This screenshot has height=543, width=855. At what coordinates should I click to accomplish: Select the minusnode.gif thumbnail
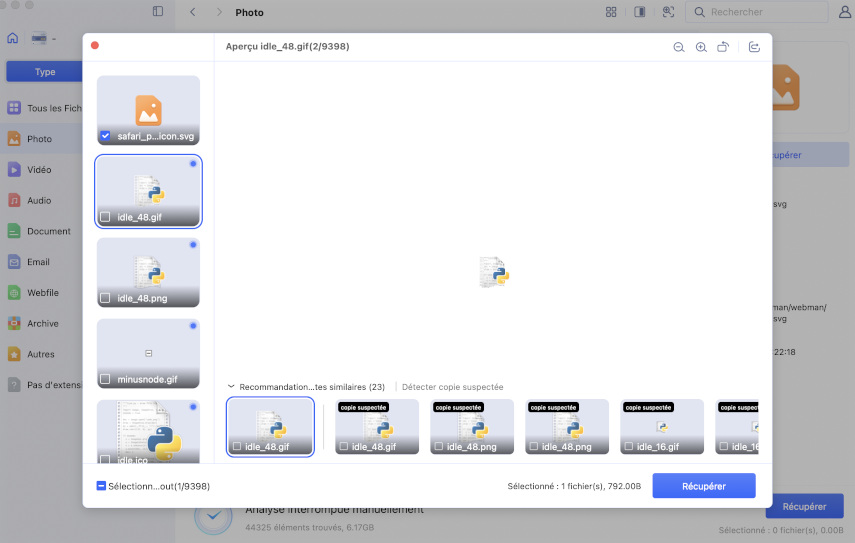tap(148, 353)
